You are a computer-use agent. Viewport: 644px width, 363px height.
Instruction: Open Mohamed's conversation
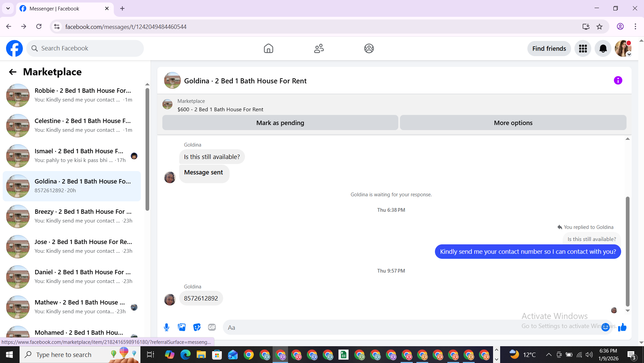72,331
